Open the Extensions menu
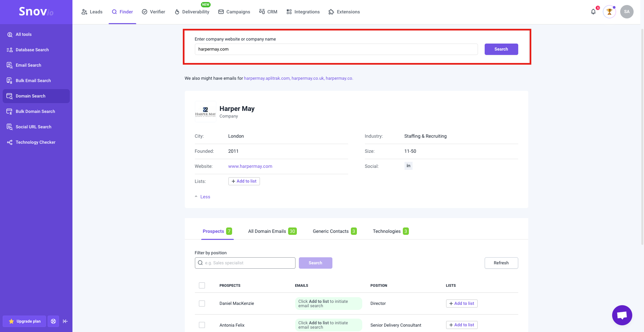 coord(344,12)
